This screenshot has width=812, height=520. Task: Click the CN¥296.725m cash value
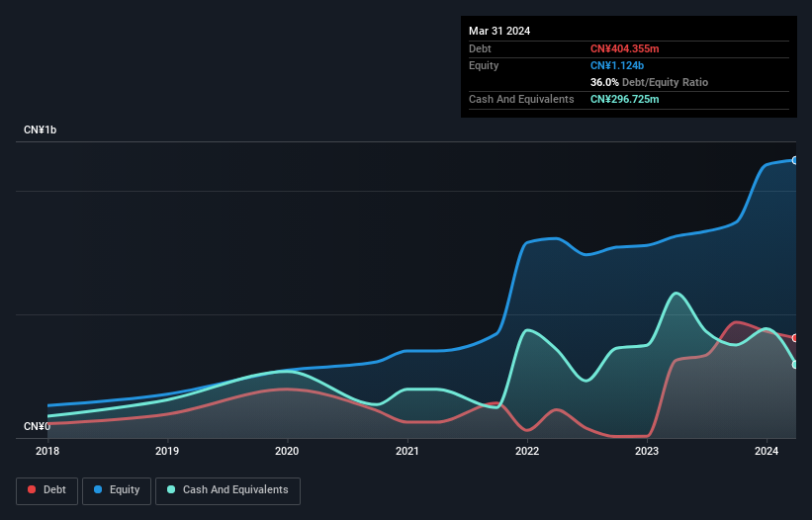pos(624,99)
